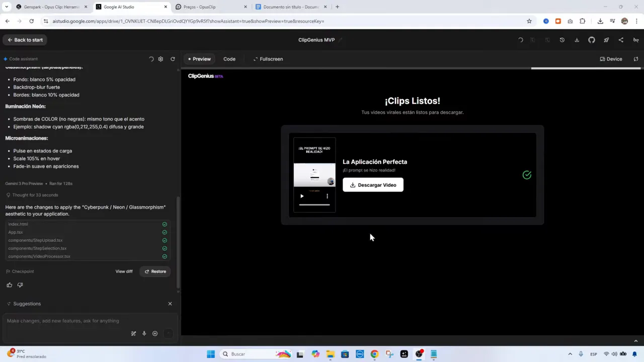
Task: Click the plus icon to attach content
Action: pos(155,333)
